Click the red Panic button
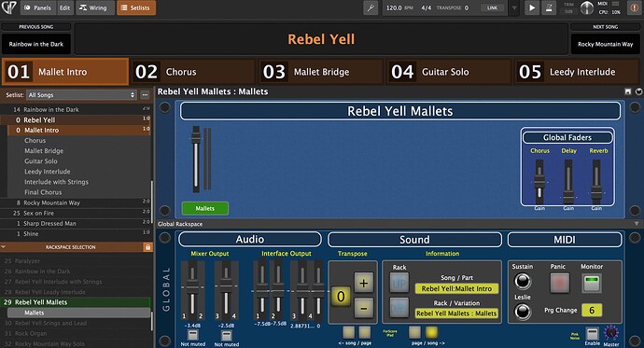Viewport: 644px width, 348px height. [x=559, y=284]
